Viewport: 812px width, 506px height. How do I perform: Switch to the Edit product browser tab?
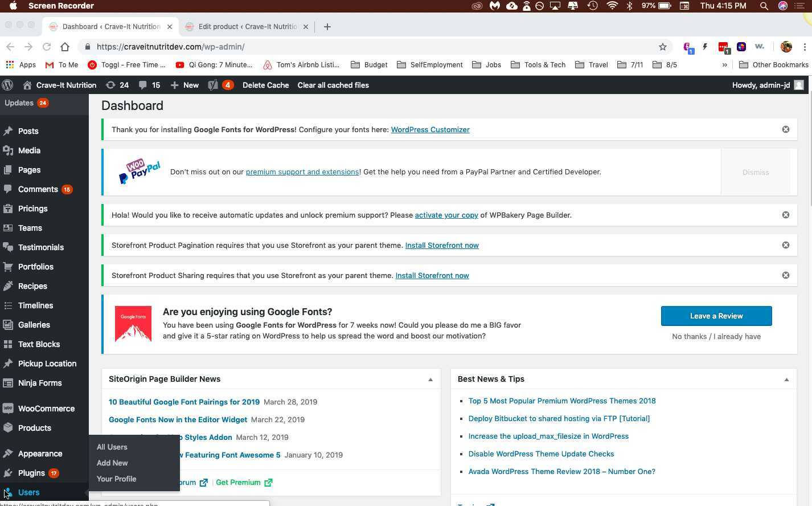[x=248, y=27]
